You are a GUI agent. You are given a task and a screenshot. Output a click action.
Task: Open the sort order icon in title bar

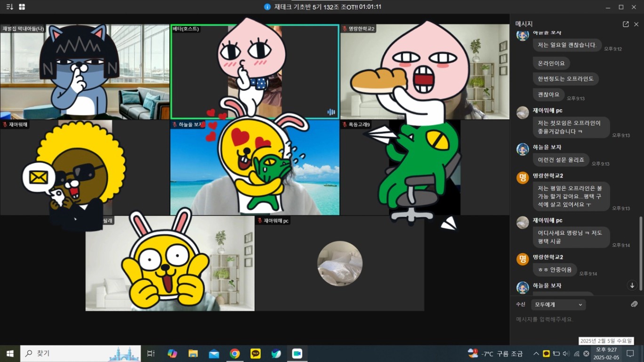click(9, 7)
